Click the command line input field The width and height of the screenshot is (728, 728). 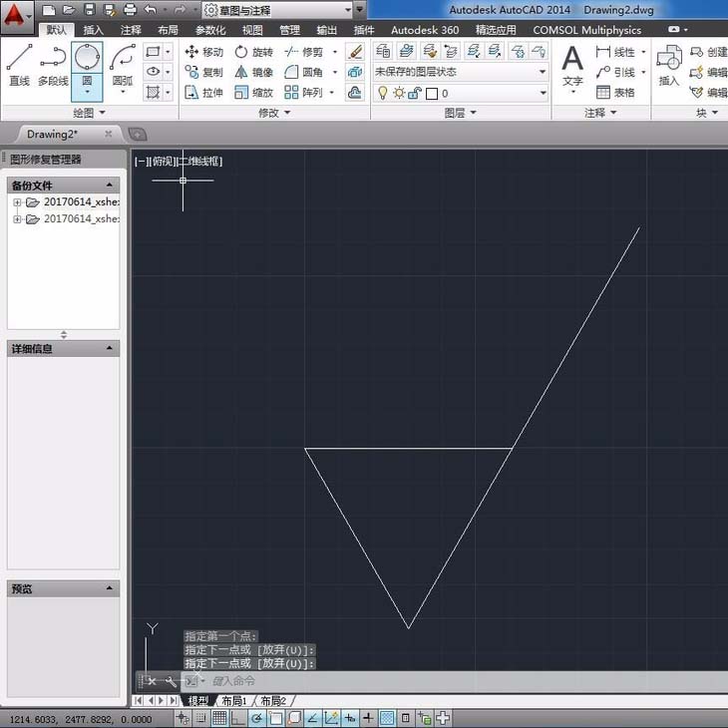399,681
